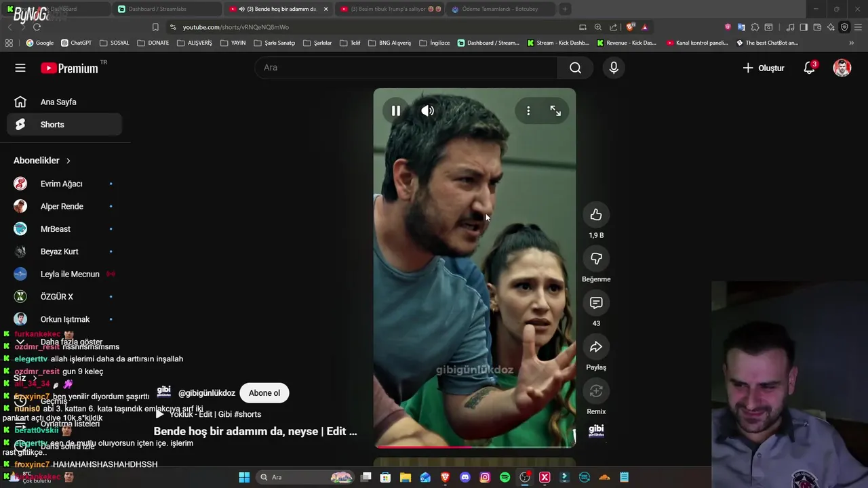Reload the page with refresh icon
Viewport: 868px width, 488px height.
(37, 27)
